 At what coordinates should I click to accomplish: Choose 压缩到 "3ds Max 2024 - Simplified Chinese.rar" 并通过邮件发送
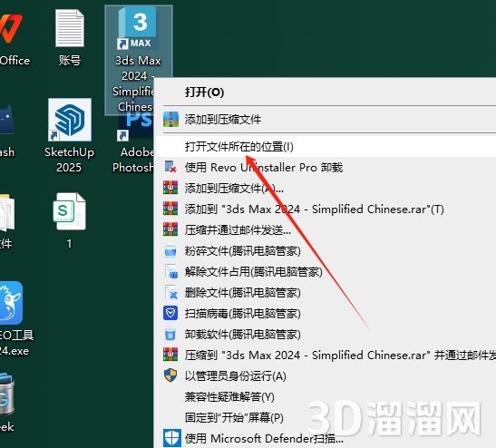pos(326,355)
